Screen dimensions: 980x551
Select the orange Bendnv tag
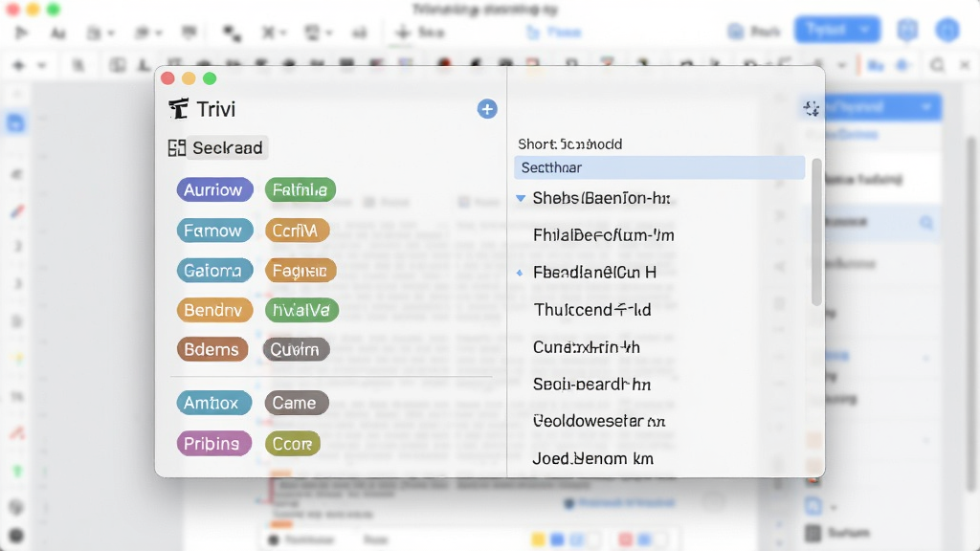(214, 310)
